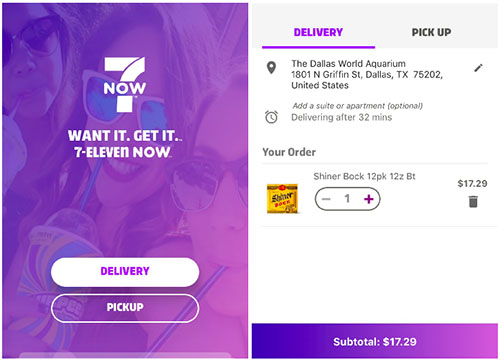The height and width of the screenshot is (362, 500).
Task: Click the quantity number 1
Action: coord(347,199)
